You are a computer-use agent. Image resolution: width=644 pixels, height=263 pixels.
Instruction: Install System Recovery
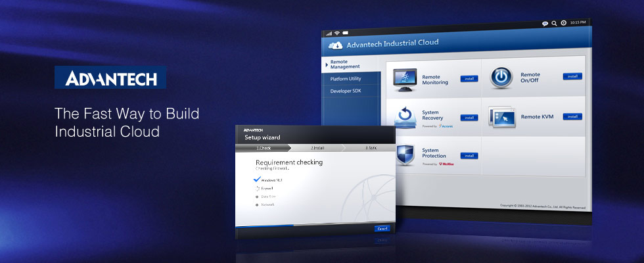tap(469, 118)
